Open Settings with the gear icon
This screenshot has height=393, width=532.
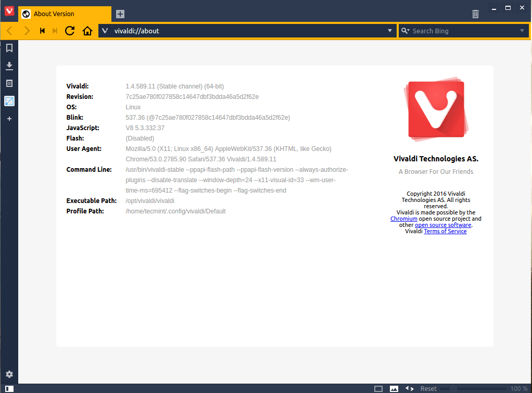(9, 374)
